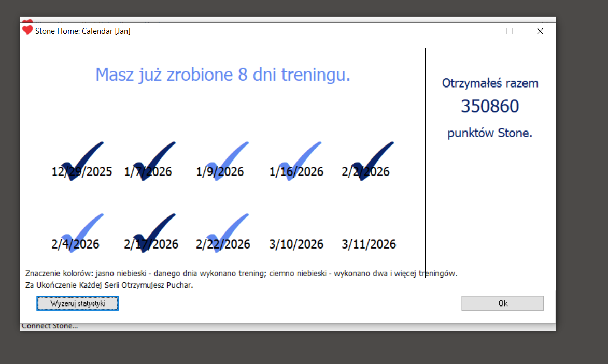Close the Stone Home Calendar window
This screenshot has height=364, width=608.
[540, 31]
